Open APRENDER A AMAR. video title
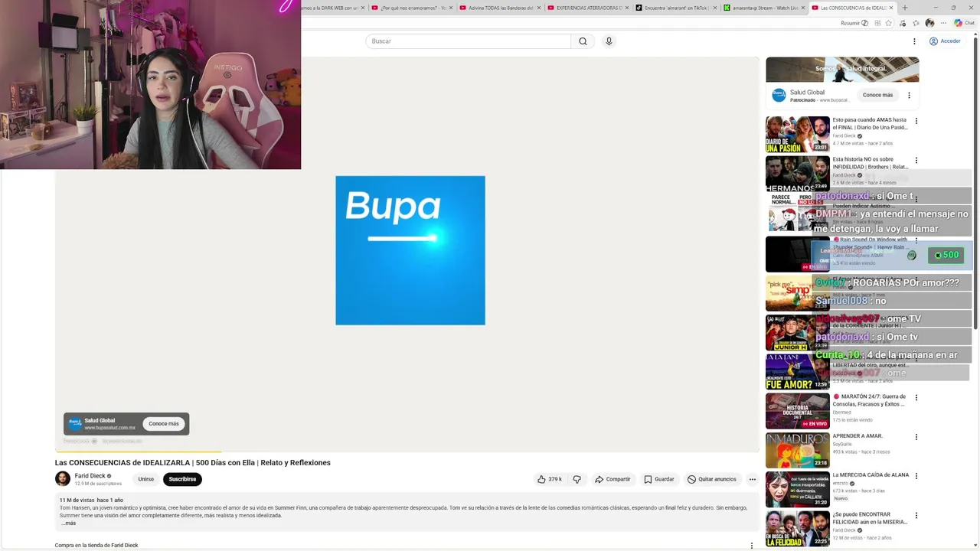The width and height of the screenshot is (980, 551). tap(857, 436)
